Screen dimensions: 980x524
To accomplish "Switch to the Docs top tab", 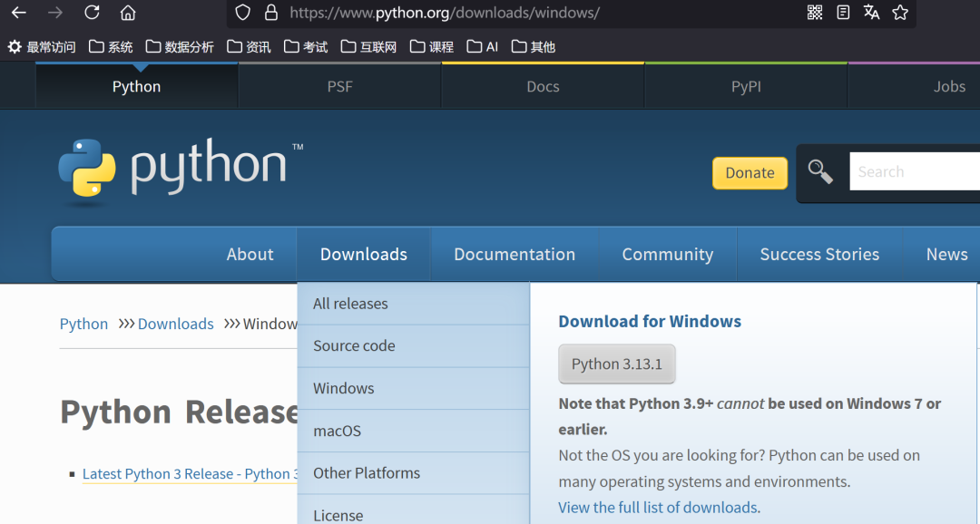I will coord(544,86).
